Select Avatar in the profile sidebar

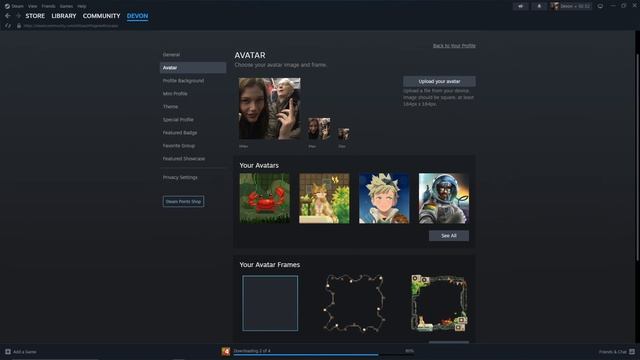pyautogui.click(x=193, y=68)
